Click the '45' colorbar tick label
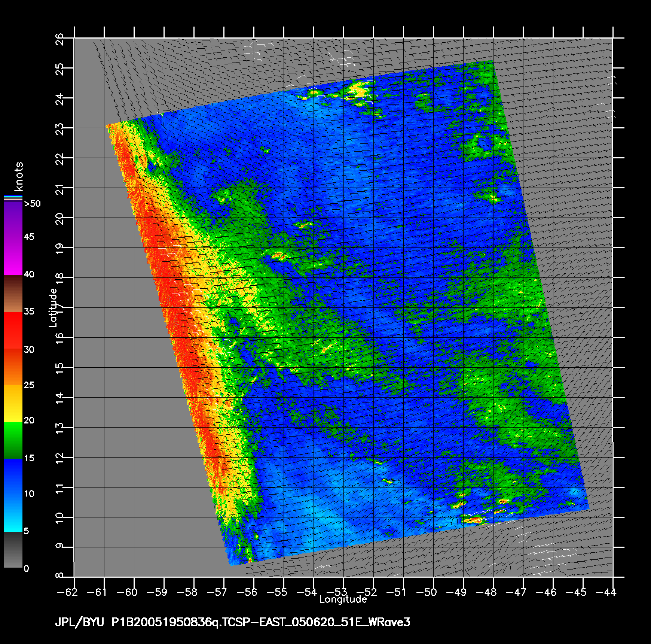651x644 pixels. pos(29,237)
